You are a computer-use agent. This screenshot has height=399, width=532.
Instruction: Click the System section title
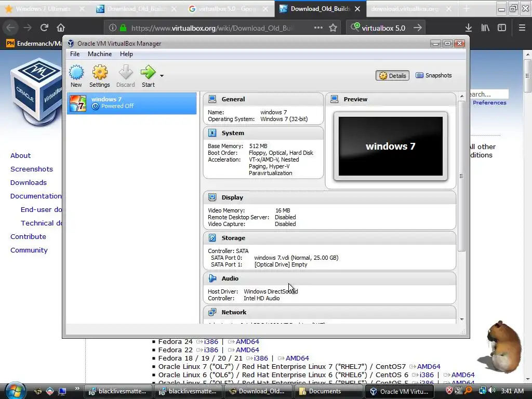pyautogui.click(x=233, y=133)
